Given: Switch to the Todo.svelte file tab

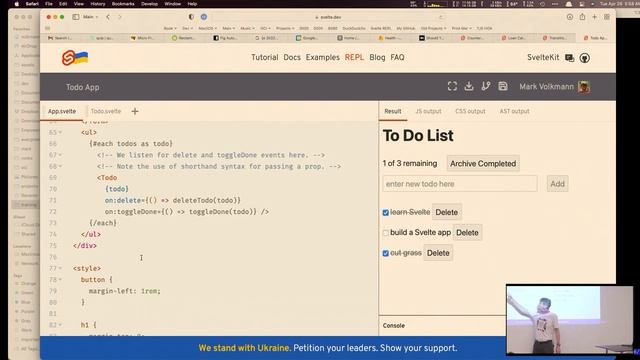Looking at the screenshot, I should [106, 111].
